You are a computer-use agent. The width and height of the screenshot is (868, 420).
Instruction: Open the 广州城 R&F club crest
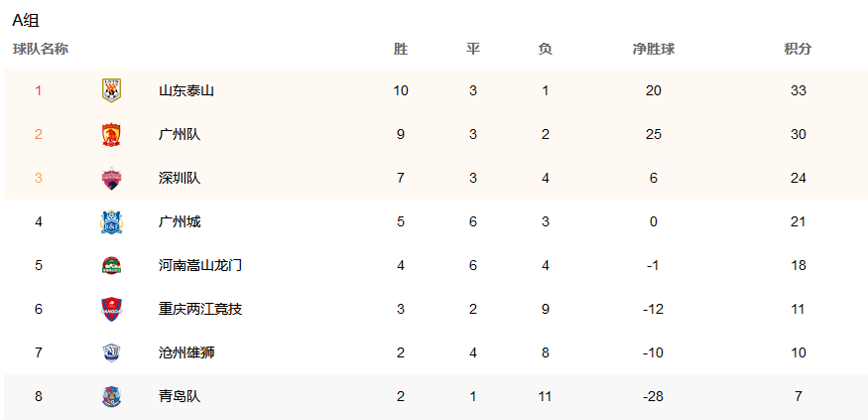click(111, 221)
